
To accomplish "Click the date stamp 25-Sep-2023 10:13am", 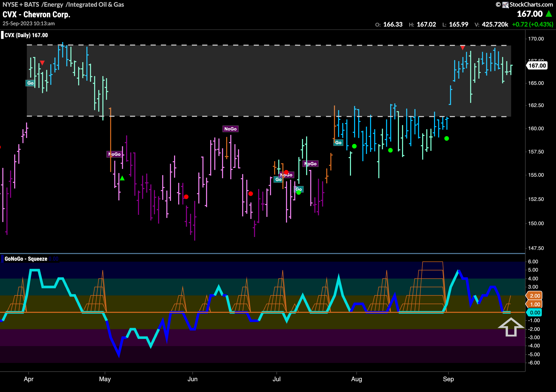I will [29, 23].
